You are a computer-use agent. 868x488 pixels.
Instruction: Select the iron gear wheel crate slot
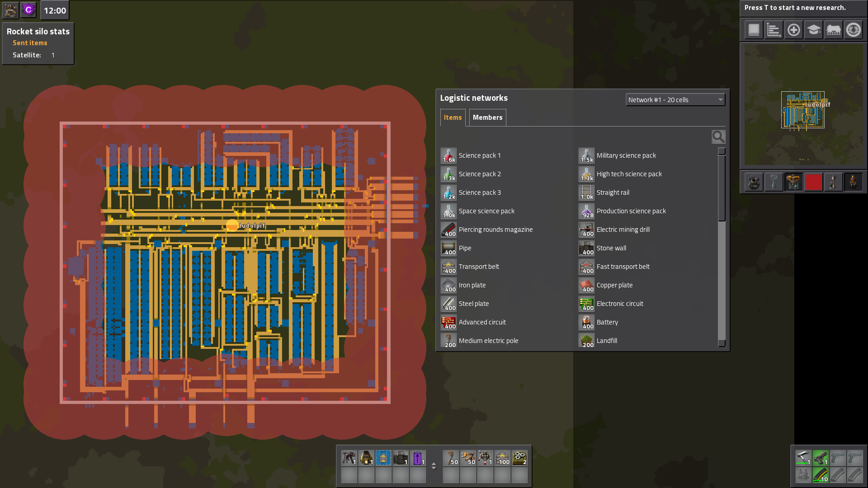pyautogui.click(x=519, y=458)
